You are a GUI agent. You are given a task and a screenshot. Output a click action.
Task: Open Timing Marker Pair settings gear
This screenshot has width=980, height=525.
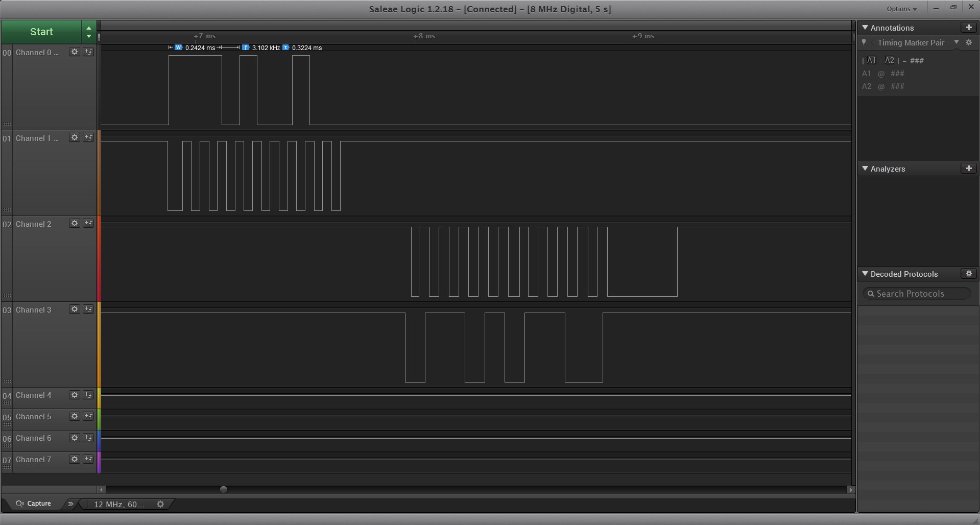(969, 43)
